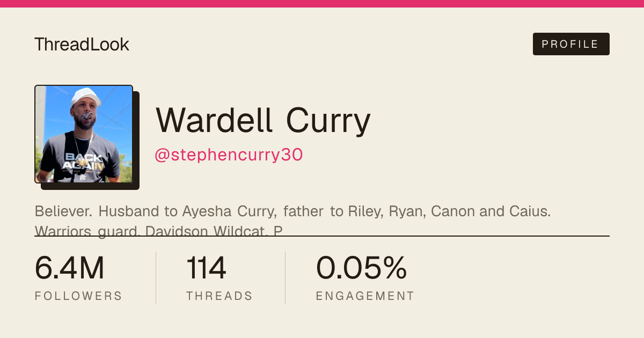
Task: Click the divider between Threads and Engagement
Action: point(285,277)
